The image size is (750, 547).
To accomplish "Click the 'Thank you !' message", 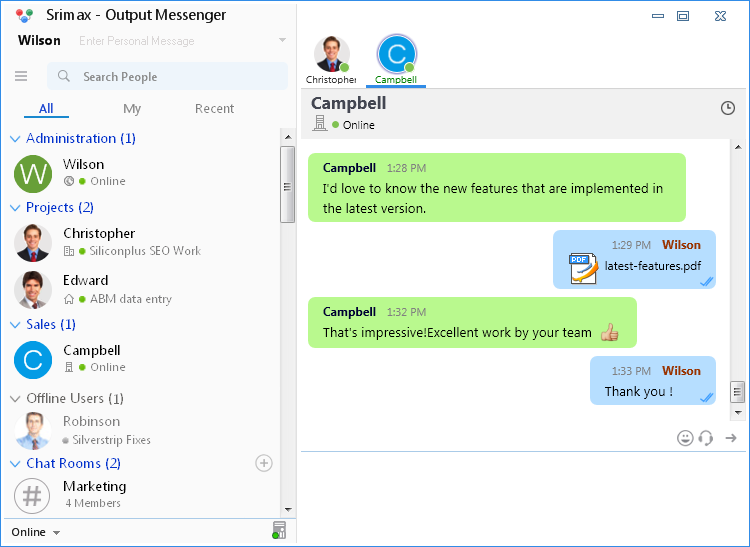I will pos(639,392).
